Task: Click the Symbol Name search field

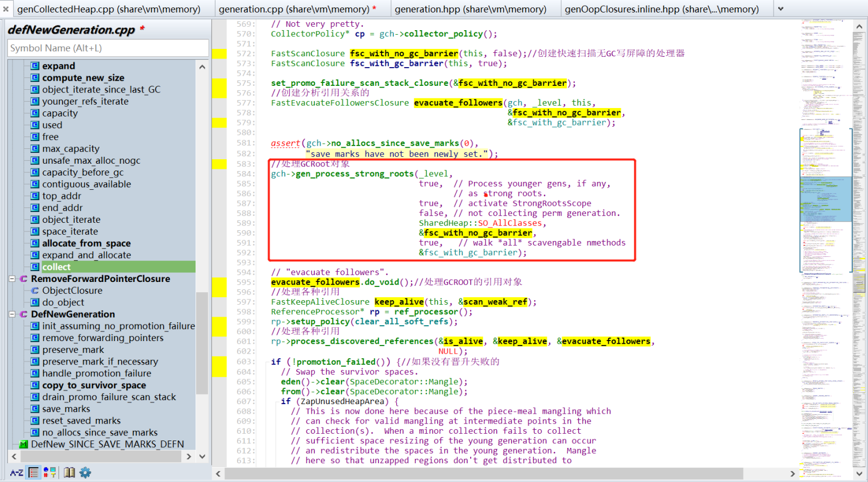Action: (108, 48)
